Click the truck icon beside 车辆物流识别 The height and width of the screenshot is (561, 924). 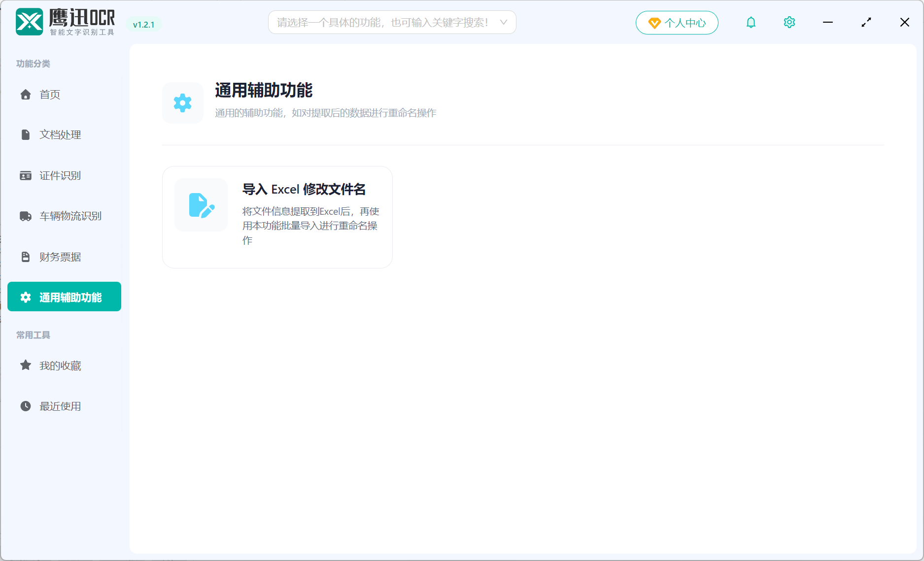point(26,216)
